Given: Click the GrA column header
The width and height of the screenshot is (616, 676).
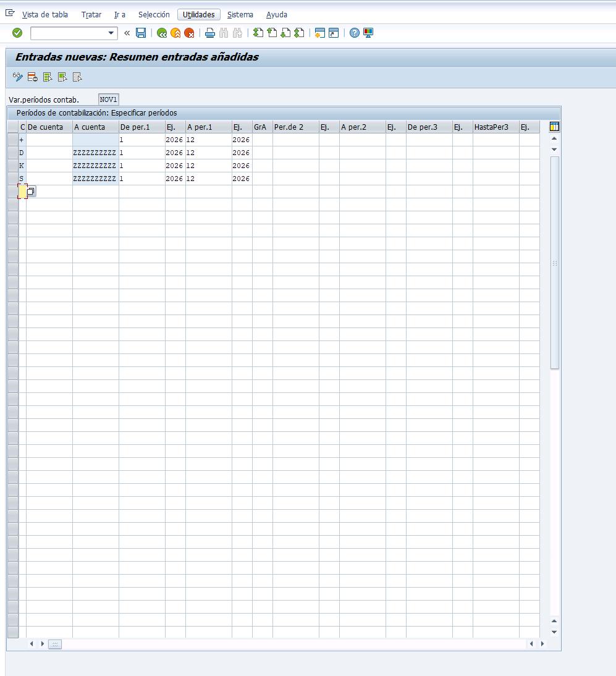Looking at the screenshot, I should [263, 127].
